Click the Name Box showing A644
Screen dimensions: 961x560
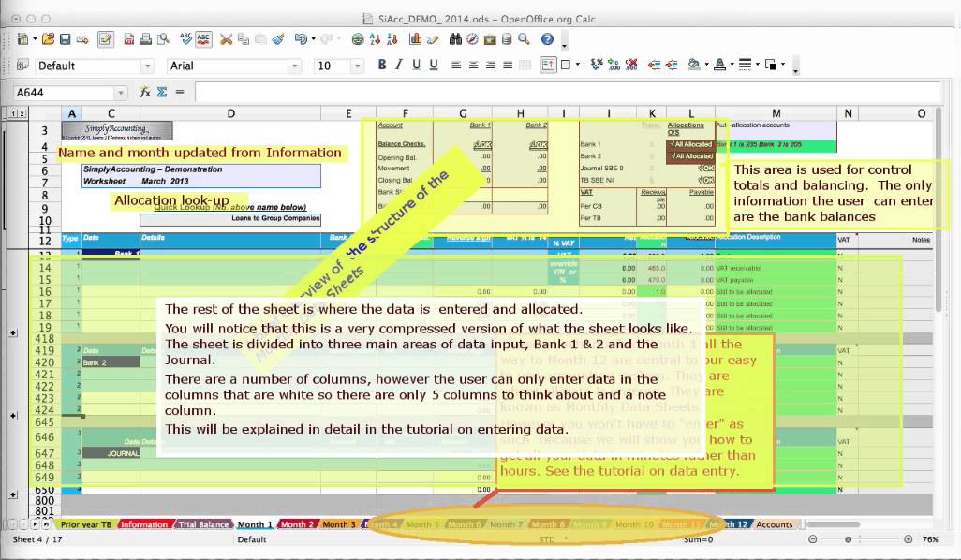pos(64,93)
